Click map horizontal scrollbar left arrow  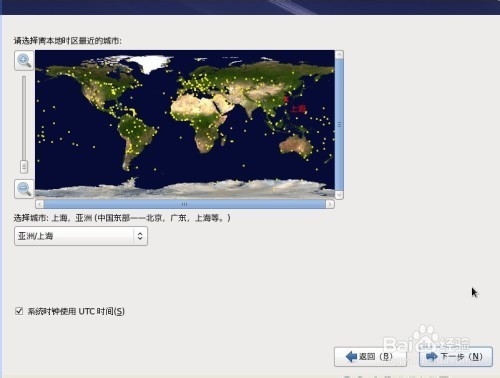[40, 204]
